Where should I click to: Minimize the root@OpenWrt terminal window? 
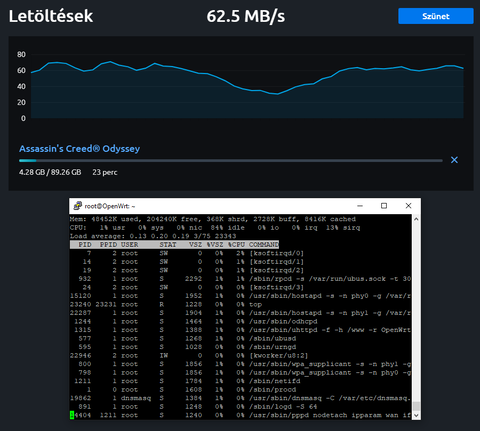pyautogui.click(x=360, y=206)
